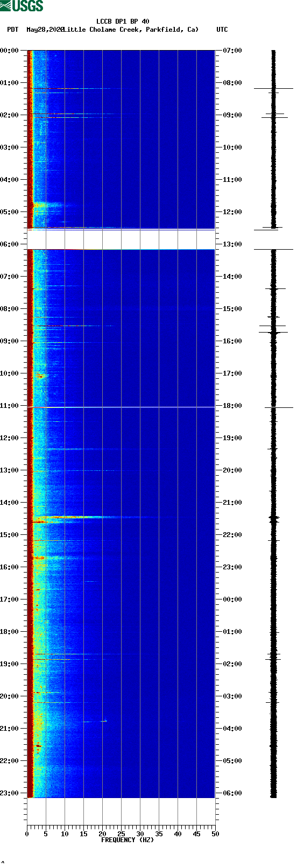Viewport: 297px width, 868px height.
Task: Click the title text 'LCCB DP1 BP 40'
Action: click(123, 22)
